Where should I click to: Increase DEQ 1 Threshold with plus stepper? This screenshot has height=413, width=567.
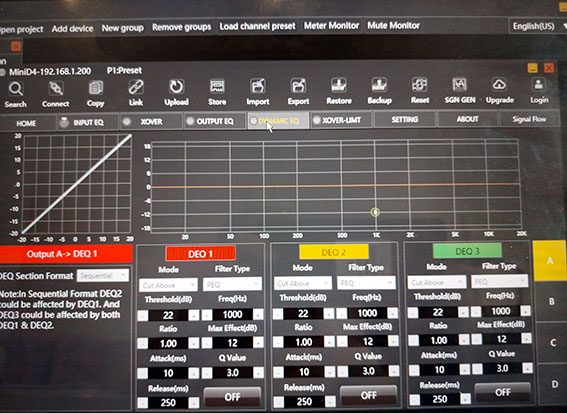pos(194,315)
